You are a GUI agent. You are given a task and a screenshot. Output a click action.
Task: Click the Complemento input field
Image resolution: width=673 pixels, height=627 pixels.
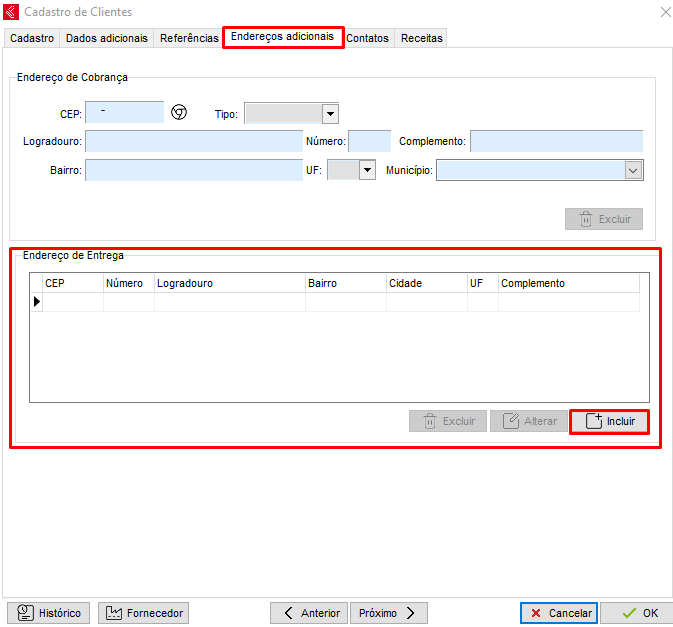pos(556,142)
